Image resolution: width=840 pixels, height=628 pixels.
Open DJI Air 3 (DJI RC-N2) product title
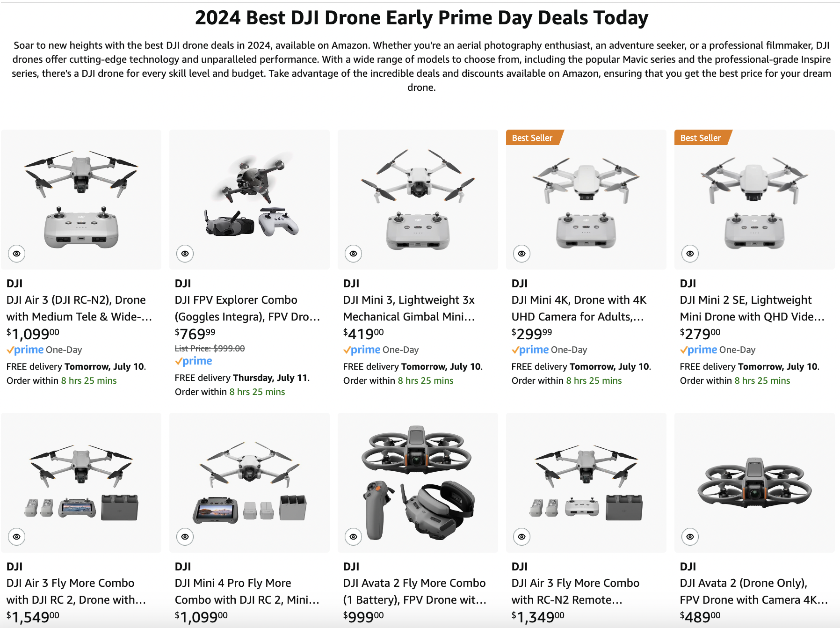pyautogui.click(x=79, y=308)
